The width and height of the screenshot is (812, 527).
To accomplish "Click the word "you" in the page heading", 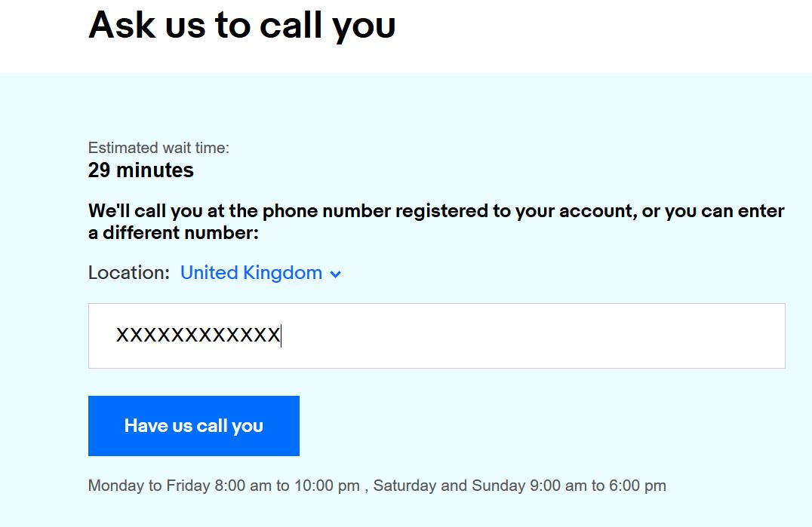I will click(364, 25).
